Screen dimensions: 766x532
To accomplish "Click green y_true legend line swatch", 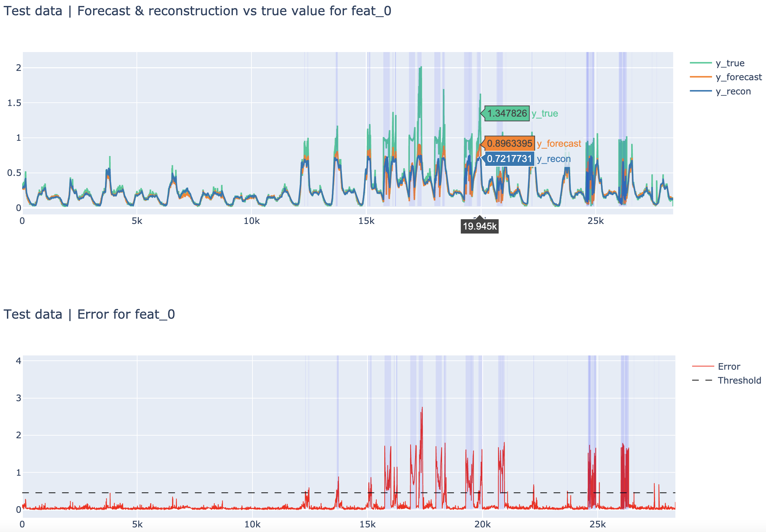I will 700,63.
